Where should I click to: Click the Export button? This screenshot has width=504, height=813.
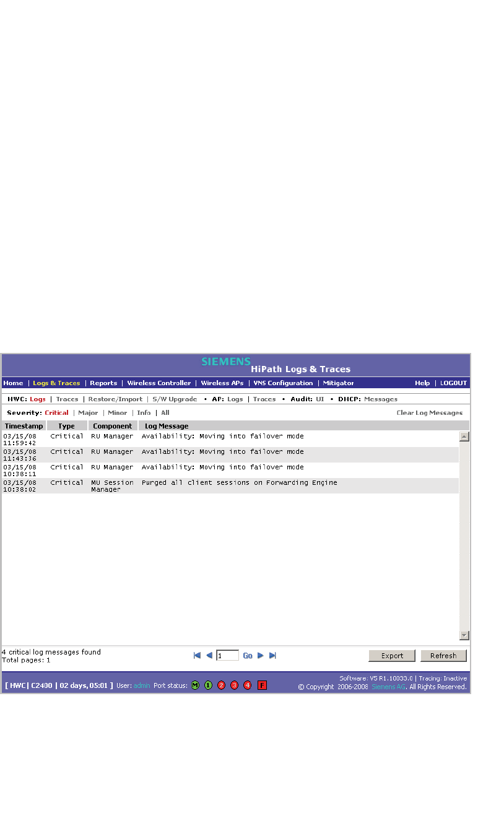pyautogui.click(x=392, y=656)
